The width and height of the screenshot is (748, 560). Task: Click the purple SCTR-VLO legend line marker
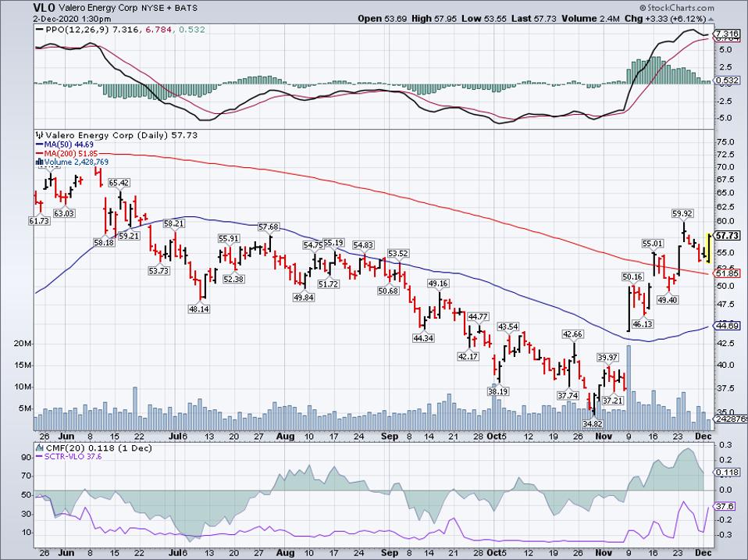click(40, 457)
